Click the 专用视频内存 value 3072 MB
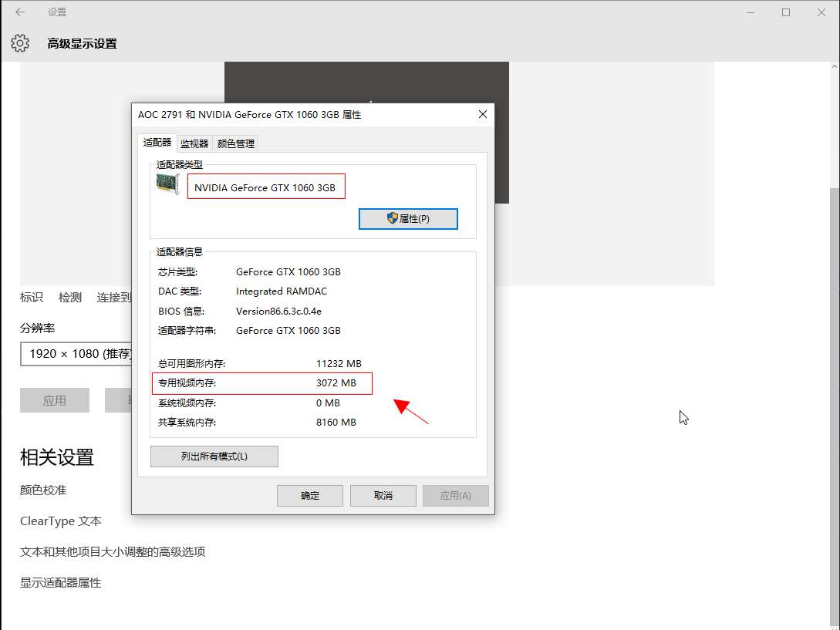 click(x=336, y=383)
